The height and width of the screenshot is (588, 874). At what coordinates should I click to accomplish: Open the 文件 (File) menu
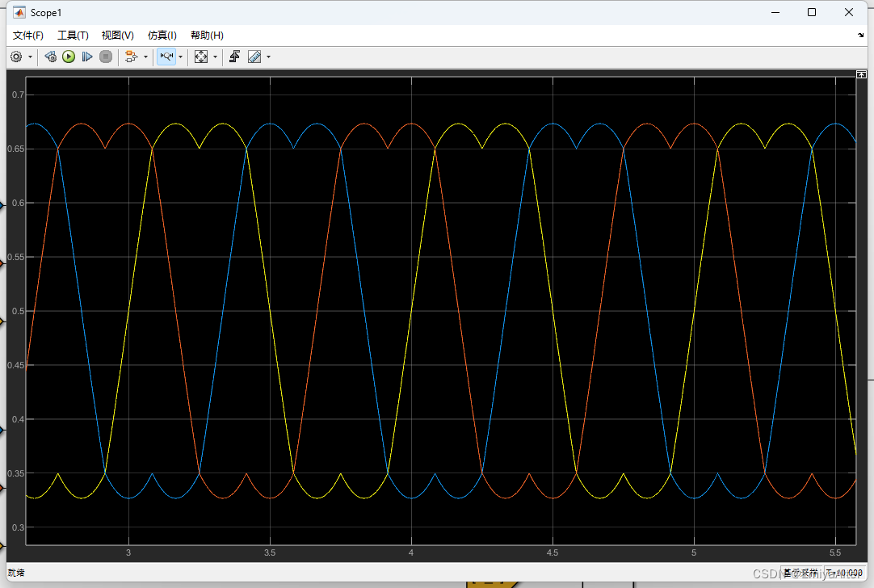[27, 35]
